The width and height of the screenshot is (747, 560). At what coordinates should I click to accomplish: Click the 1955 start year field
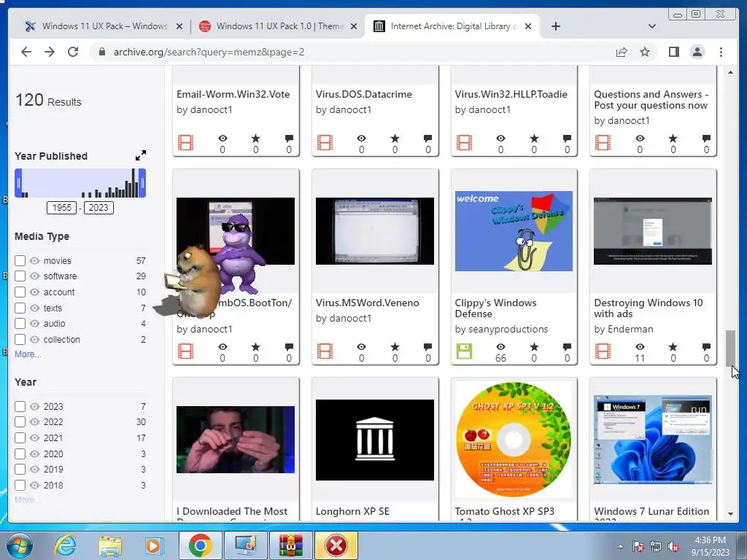tap(61, 208)
